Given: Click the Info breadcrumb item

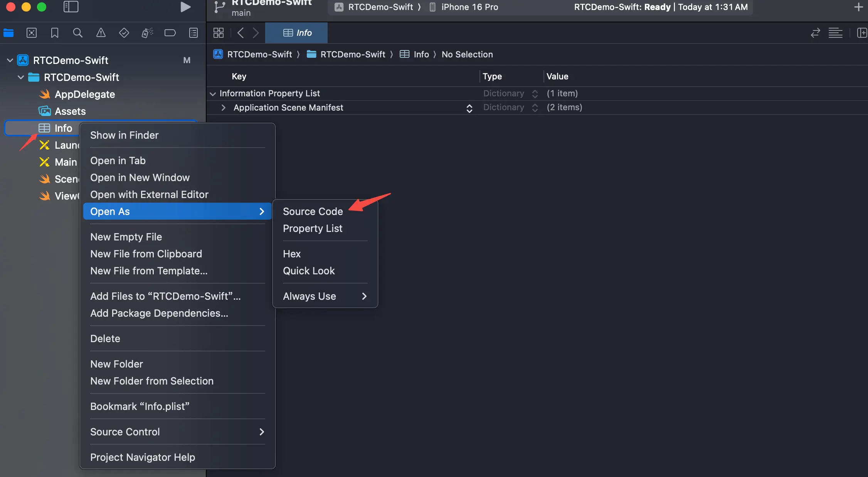Looking at the screenshot, I should pos(414,54).
